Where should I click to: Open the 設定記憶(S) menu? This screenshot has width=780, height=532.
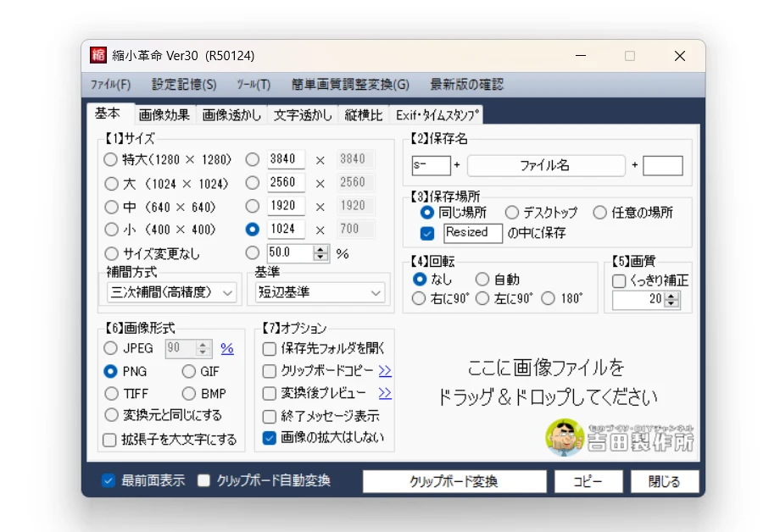pyautogui.click(x=184, y=85)
